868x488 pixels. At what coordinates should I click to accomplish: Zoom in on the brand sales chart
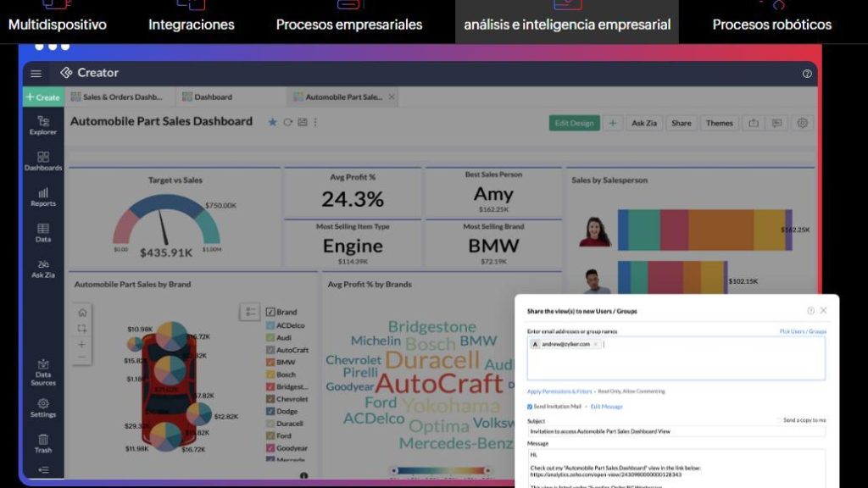tap(82, 344)
